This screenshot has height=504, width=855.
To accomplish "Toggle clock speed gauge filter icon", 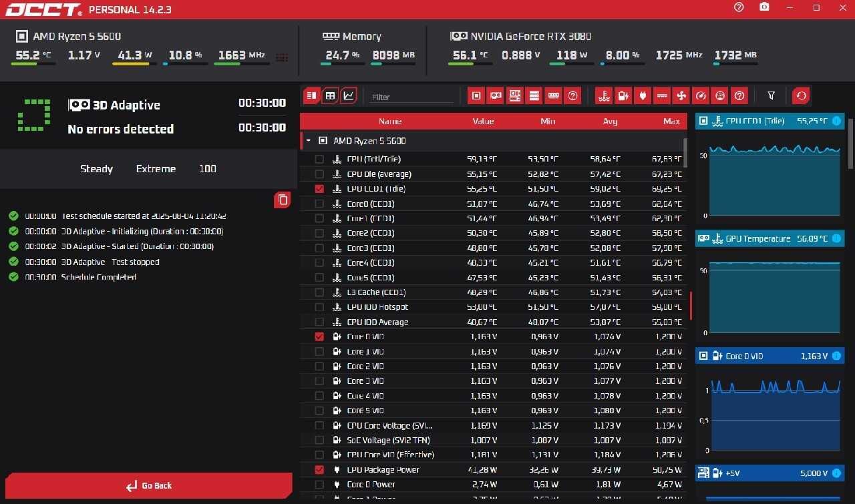I will [701, 96].
